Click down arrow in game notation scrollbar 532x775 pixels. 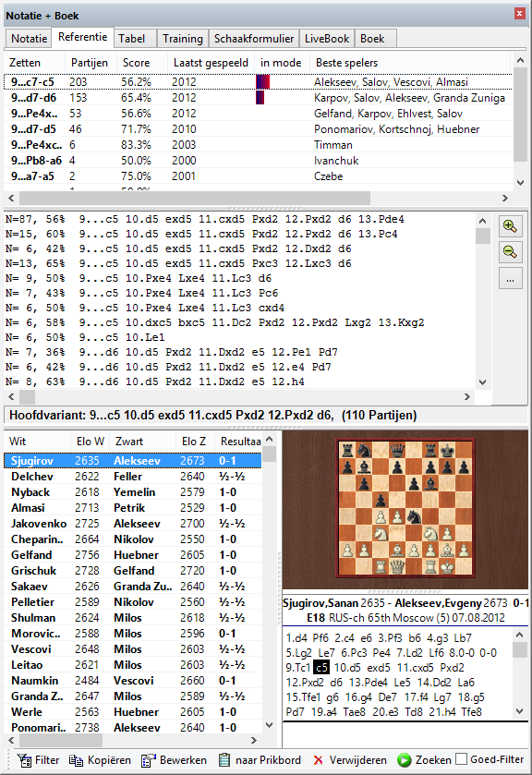(x=519, y=711)
